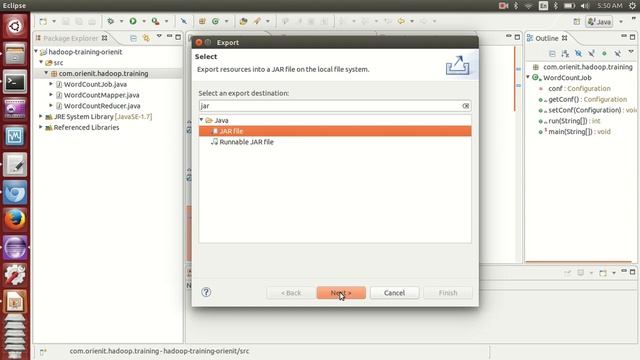Open Terminal from the Ubuntu launcher

(15, 82)
